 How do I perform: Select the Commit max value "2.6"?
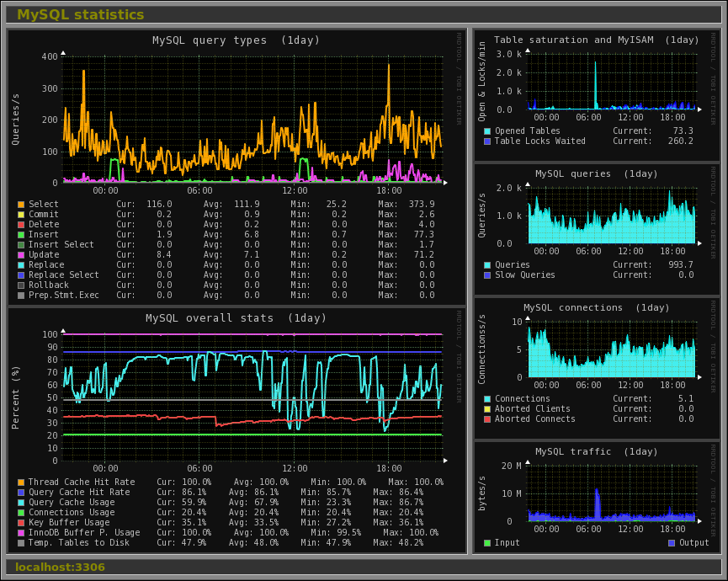(427, 215)
